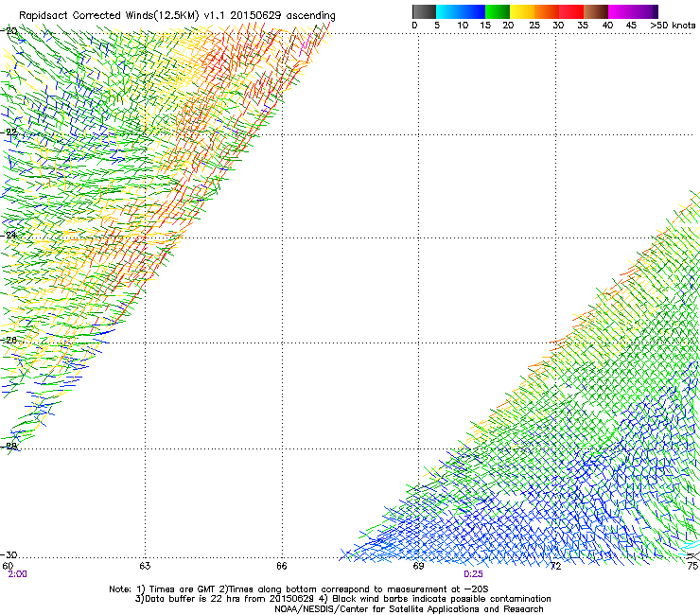This screenshot has width=700, height=615.
Task: Click the Rapidscat Corrected Winds title text
Action: [177, 15]
